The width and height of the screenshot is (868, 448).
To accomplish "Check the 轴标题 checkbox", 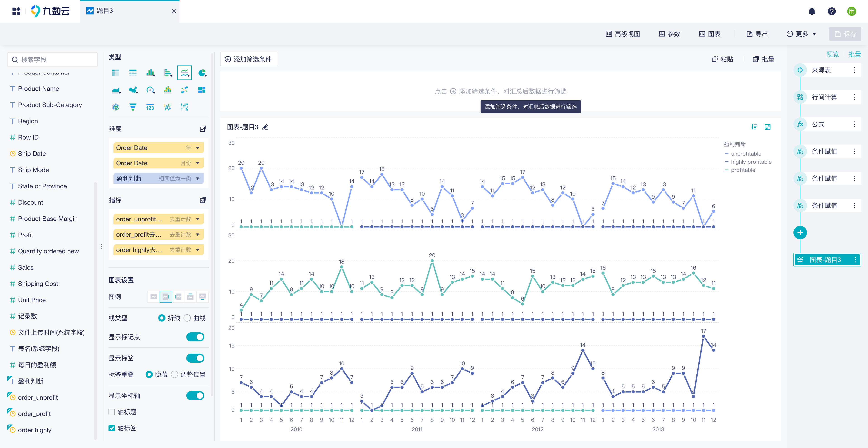I will point(112,412).
